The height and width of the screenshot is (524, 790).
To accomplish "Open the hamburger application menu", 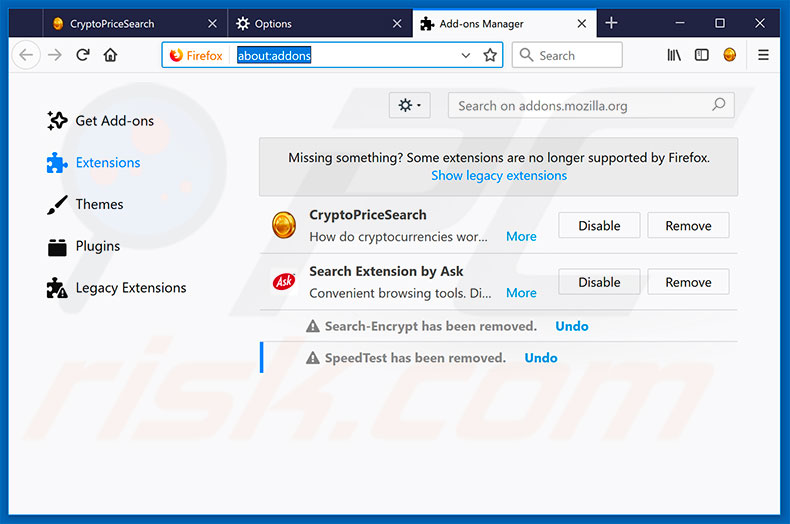I will pos(763,55).
